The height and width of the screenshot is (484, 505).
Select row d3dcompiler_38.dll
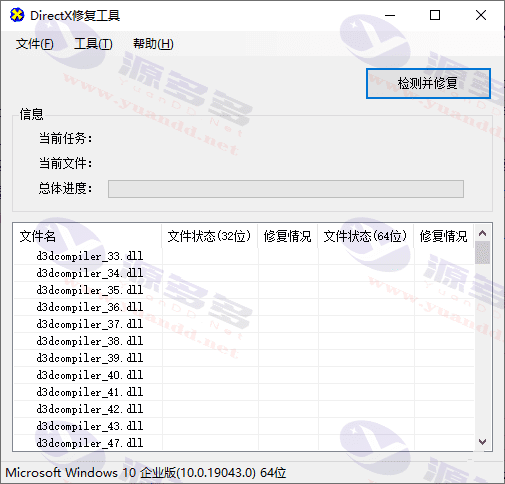coord(244,341)
